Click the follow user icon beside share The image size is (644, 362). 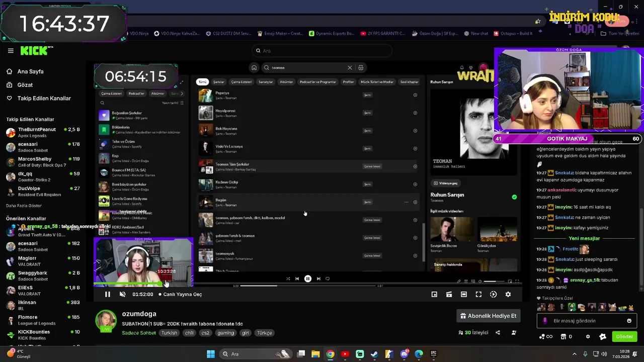[514, 332]
